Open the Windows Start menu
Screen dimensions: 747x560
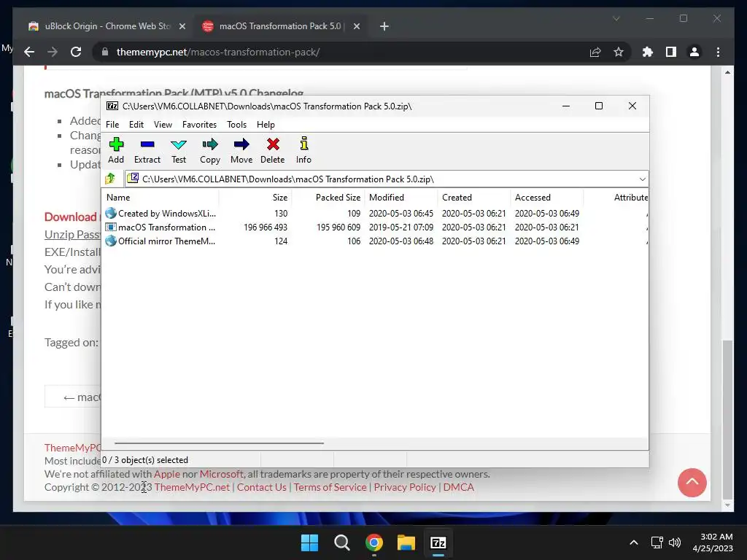pos(309,542)
